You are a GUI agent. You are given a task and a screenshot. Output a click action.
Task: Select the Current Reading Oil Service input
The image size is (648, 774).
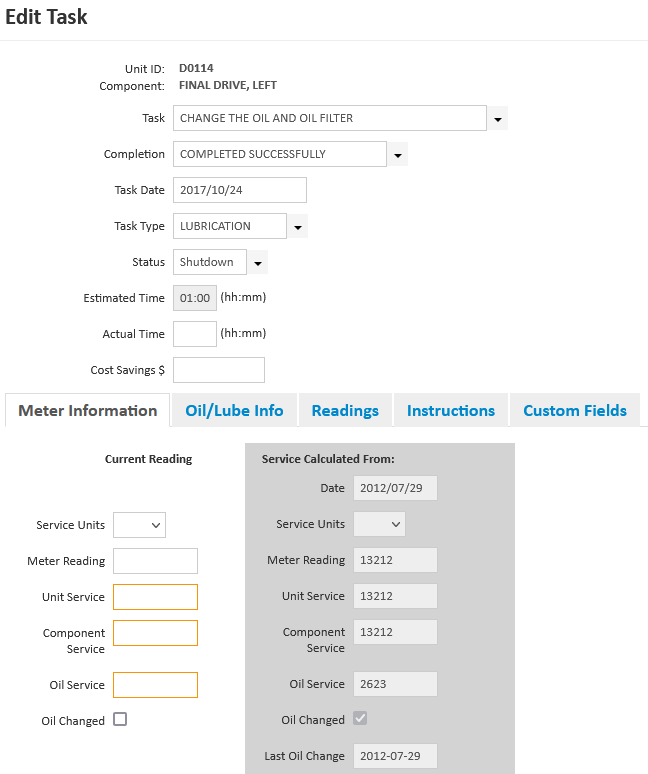[x=155, y=685]
